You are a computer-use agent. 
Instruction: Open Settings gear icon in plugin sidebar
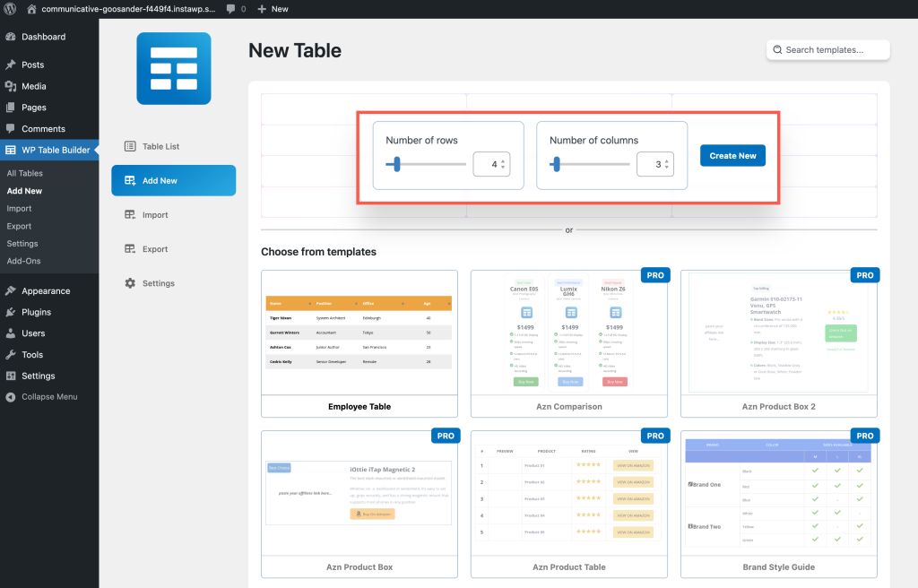[130, 283]
